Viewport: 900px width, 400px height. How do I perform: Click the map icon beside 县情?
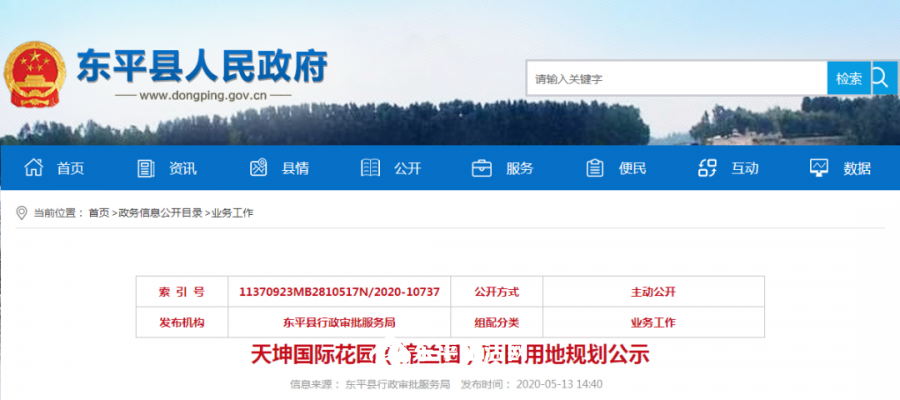[258, 168]
